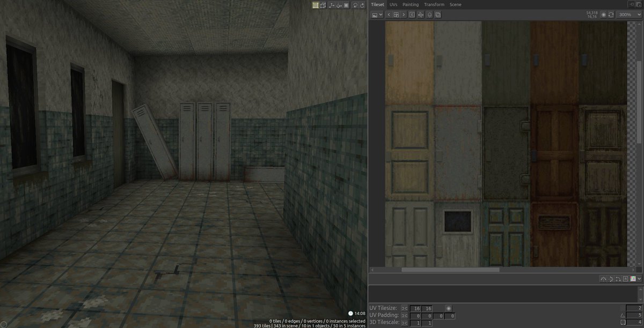Go to next tileset with right chevron

click(x=404, y=15)
